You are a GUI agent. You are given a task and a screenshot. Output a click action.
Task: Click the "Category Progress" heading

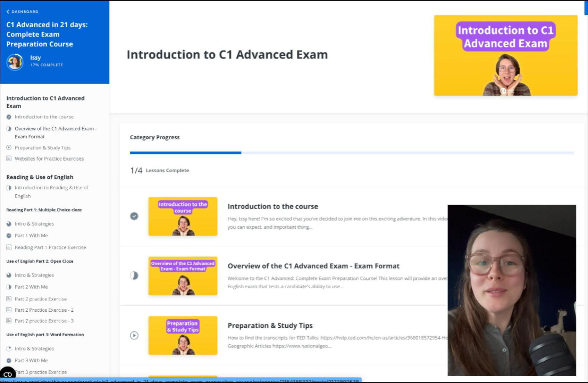click(155, 137)
